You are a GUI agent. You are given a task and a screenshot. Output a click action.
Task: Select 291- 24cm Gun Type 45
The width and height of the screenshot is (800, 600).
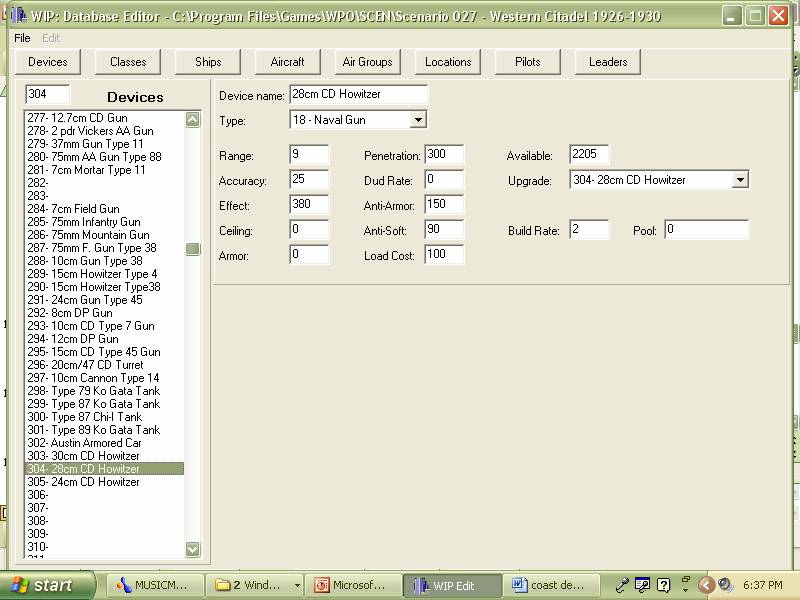click(104, 300)
